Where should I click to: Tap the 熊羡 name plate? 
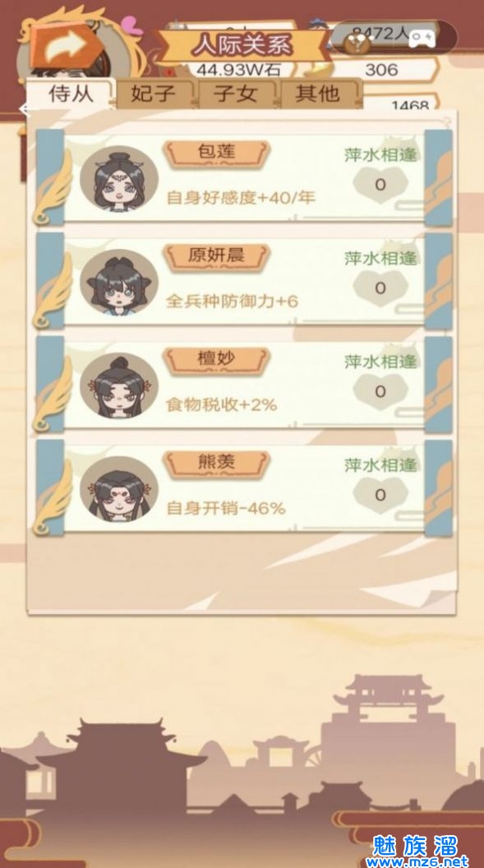pos(217,464)
